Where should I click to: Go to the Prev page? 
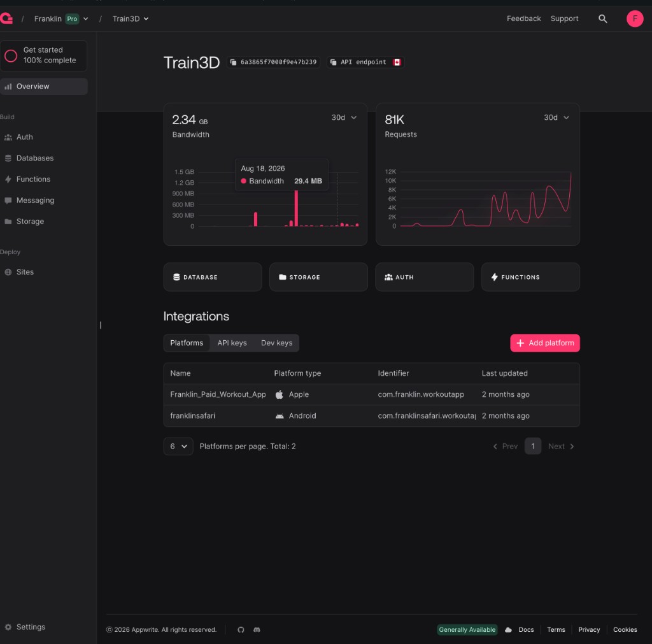pos(505,447)
